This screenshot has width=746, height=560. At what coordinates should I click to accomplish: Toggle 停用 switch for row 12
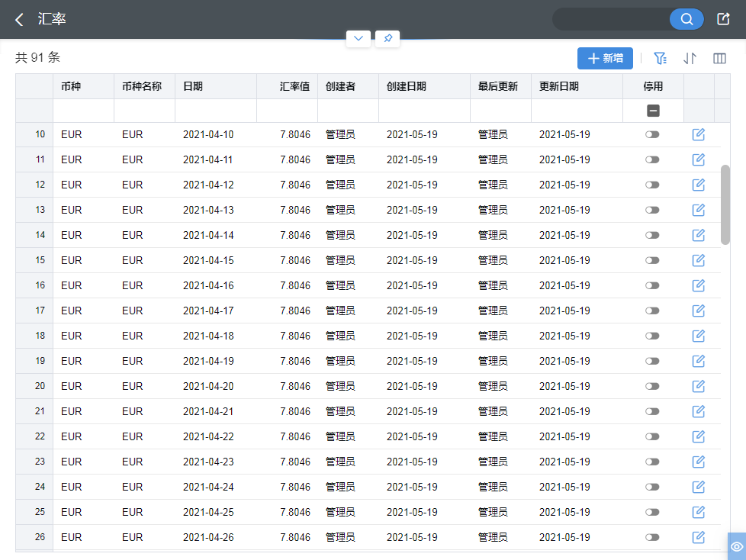tap(652, 185)
